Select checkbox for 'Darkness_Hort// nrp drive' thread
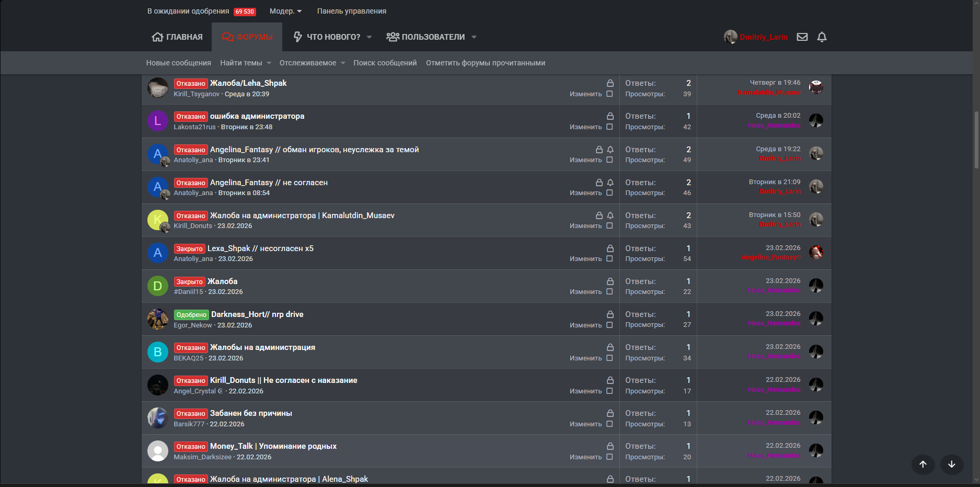This screenshot has width=980, height=487. pos(609,325)
